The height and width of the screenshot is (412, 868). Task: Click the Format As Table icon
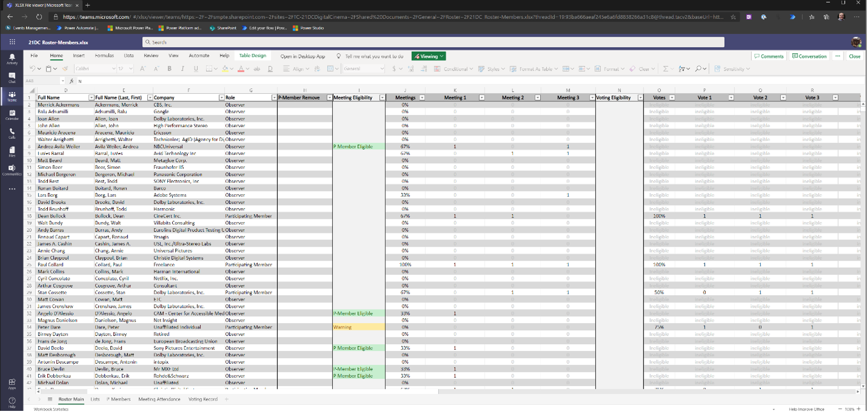pos(513,69)
